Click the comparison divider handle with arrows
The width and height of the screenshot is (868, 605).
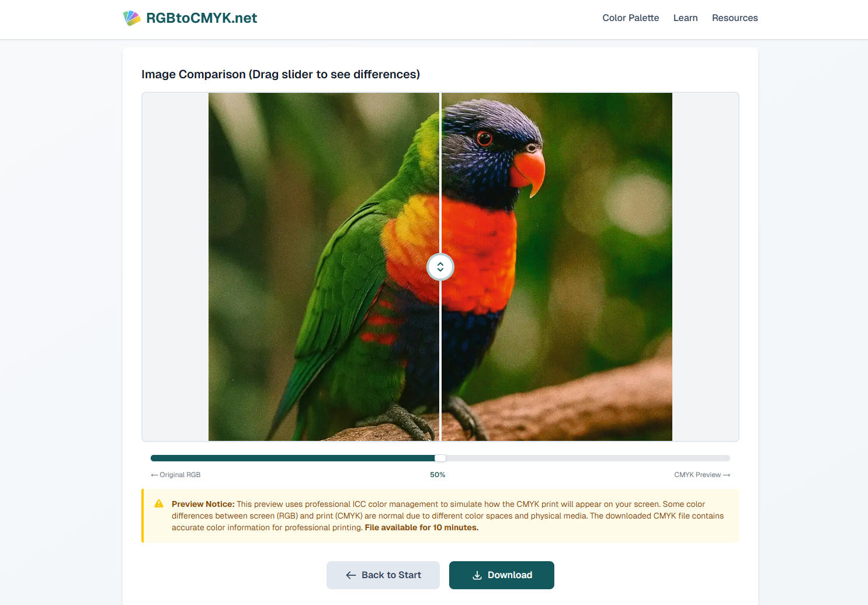pos(440,267)
